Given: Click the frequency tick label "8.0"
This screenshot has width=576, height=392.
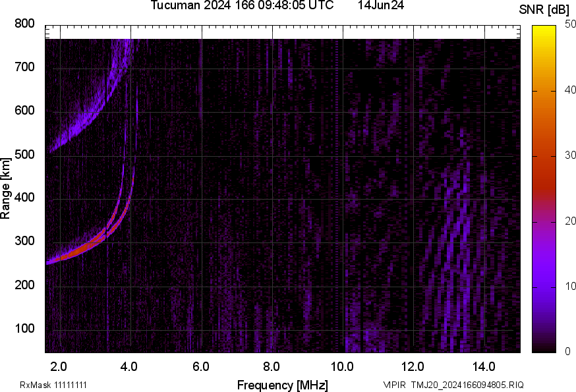Looking at the screenshot, I should [x=271, y=366].
